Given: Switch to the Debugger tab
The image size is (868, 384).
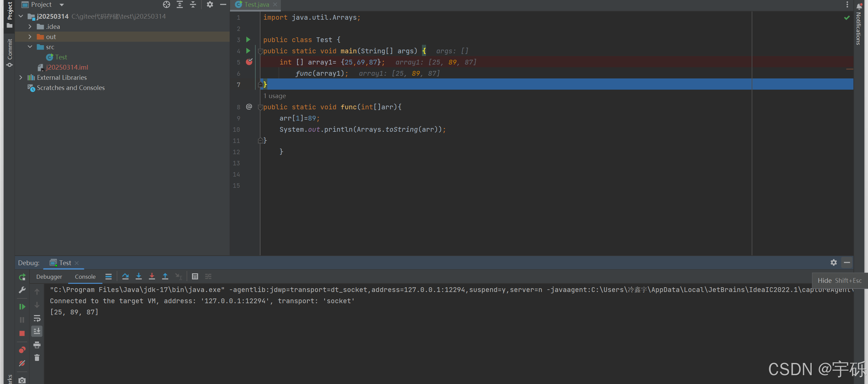Looking at the screenshot, I should click(49, 277).
